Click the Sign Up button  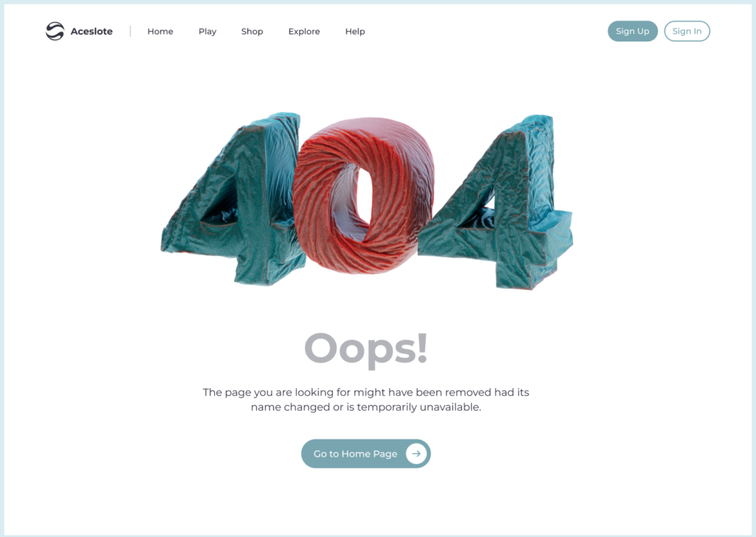(633, 31)
